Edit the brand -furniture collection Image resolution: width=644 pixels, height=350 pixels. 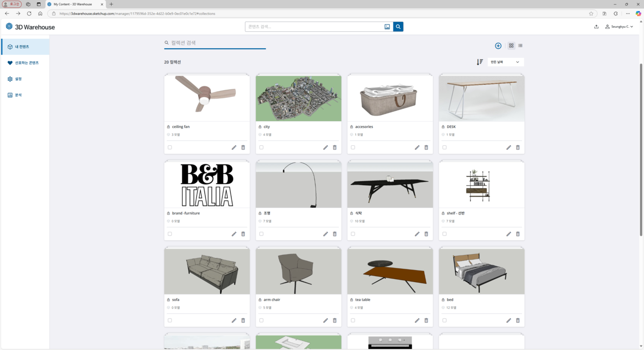234,234
